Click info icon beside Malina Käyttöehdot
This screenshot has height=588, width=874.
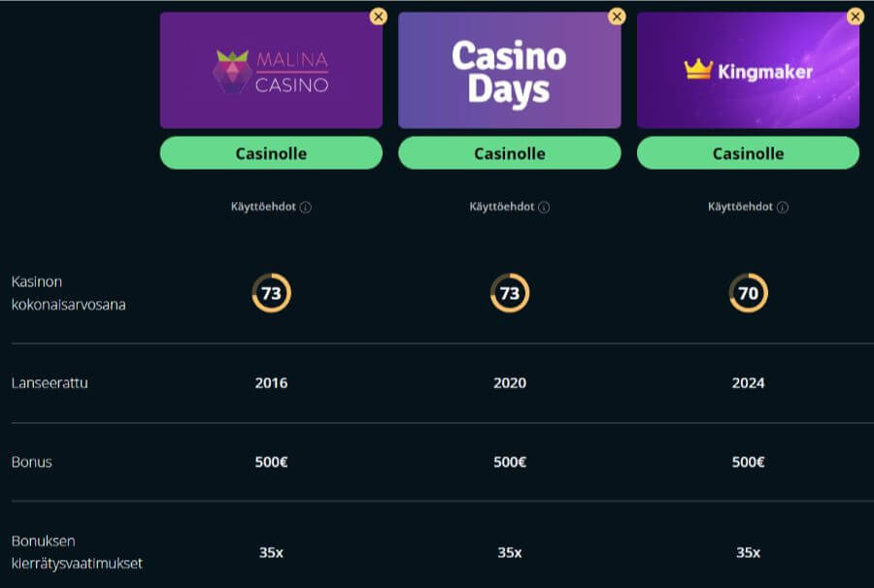pyautogui.click(x=306, y=208)
